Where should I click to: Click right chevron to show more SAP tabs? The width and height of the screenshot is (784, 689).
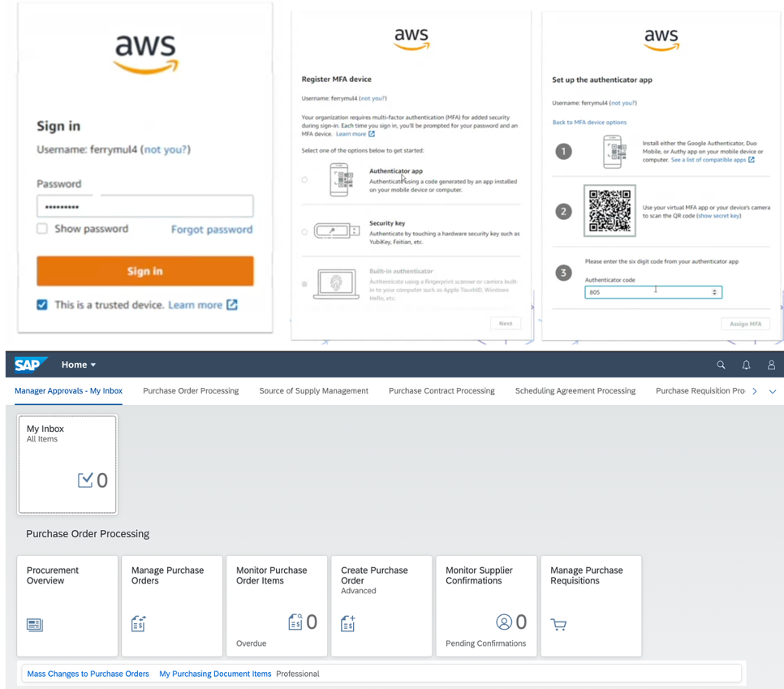(755, 391)
